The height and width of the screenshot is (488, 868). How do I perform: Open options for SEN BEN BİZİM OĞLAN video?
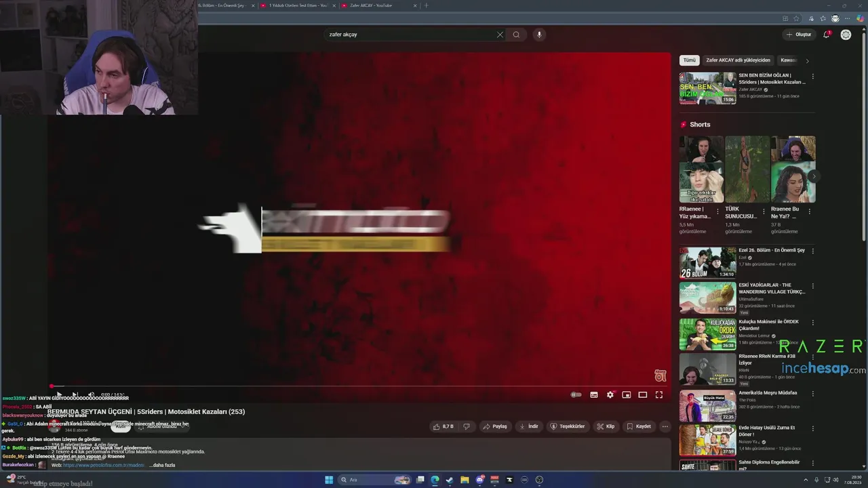click(812, 76)
